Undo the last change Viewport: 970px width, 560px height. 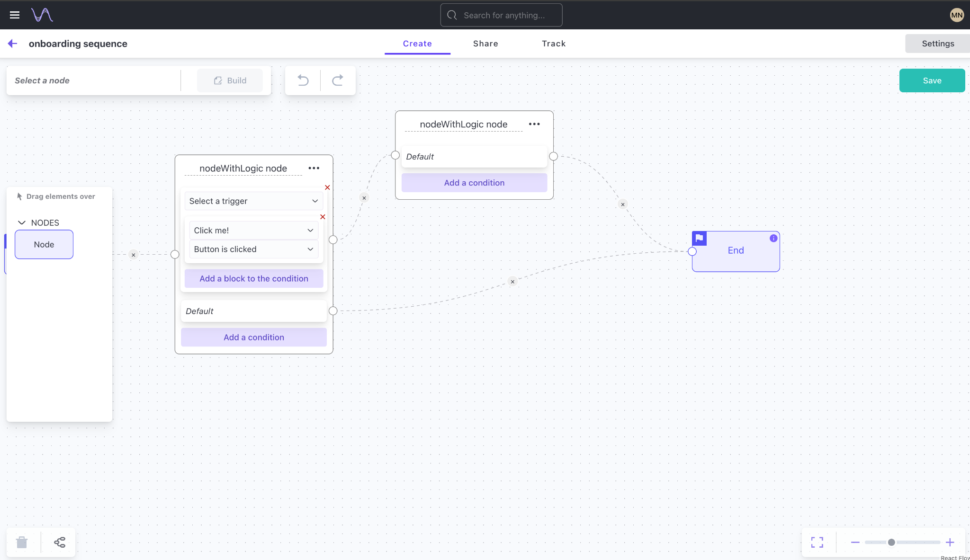pyautogui.click(x=303, y=80)
